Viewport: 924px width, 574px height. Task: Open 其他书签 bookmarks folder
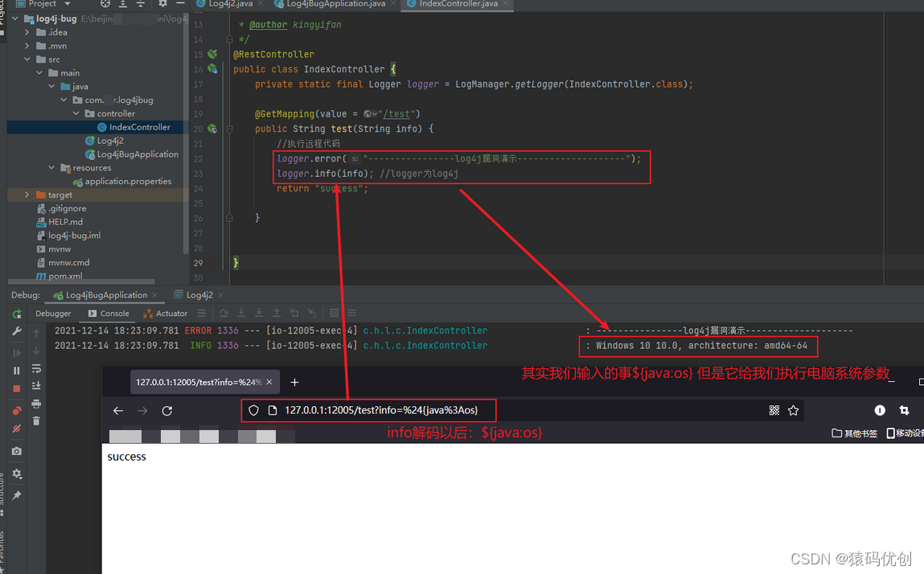coord(855,433)
